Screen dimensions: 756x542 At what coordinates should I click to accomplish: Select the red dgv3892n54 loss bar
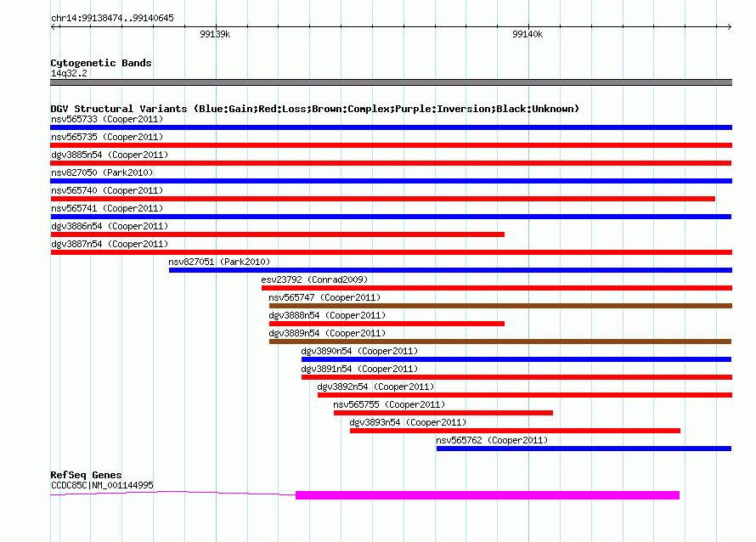[525, 395]
